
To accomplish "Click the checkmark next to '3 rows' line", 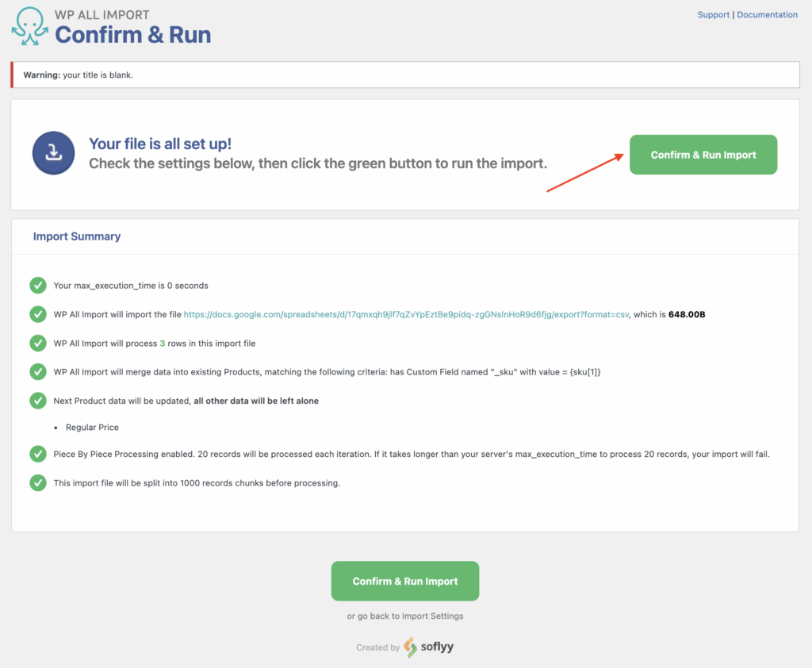I will click(x=38, y=343).
